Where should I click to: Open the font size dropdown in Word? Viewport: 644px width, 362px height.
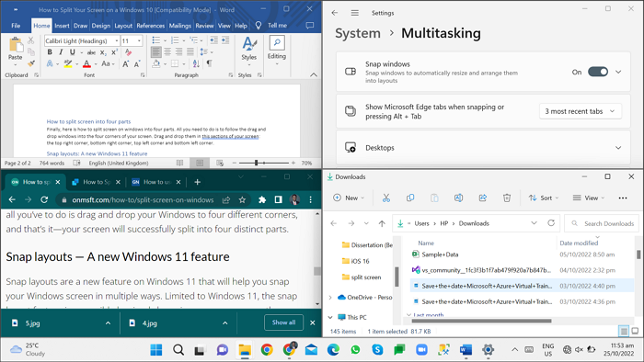pos(139,41)
